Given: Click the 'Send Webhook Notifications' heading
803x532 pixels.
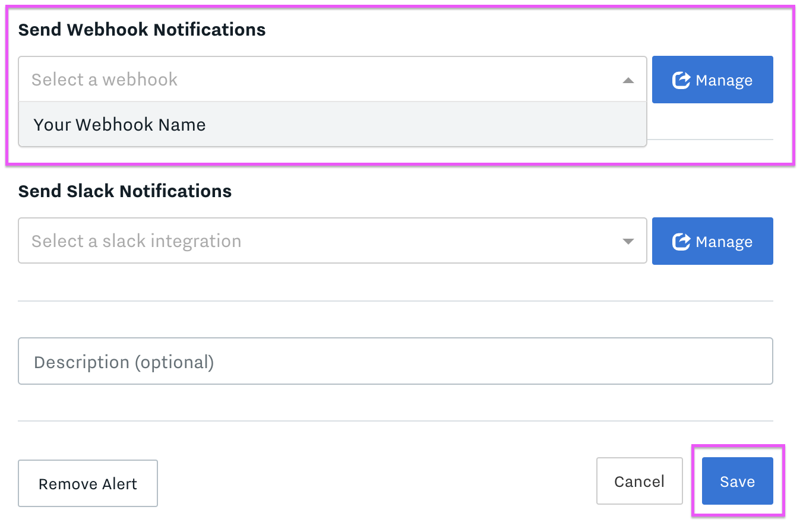Looking at the screenshot, I should click(x=142, y=30).
